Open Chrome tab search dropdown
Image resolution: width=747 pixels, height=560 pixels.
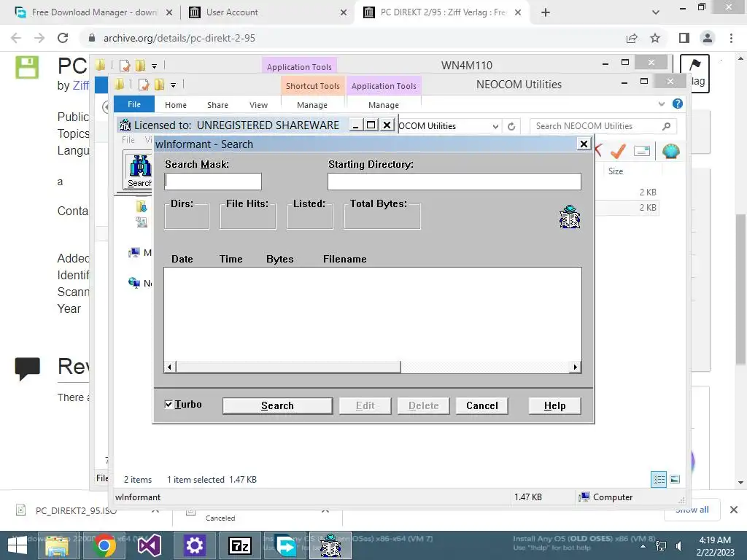656,12
